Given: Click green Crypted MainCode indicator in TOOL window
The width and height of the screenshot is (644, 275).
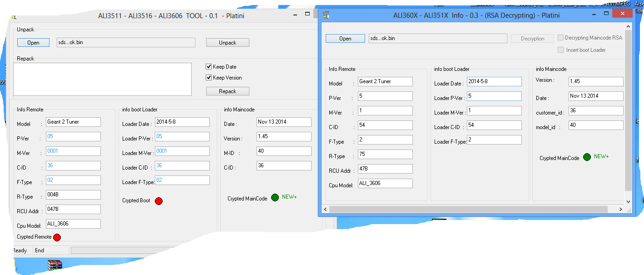Looking at the screenshot, I should click(x=275, y=197).
